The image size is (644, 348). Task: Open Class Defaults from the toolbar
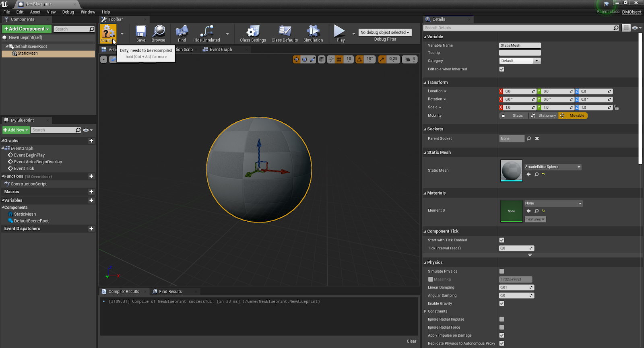pyautogui.click(x=285, y=34)
